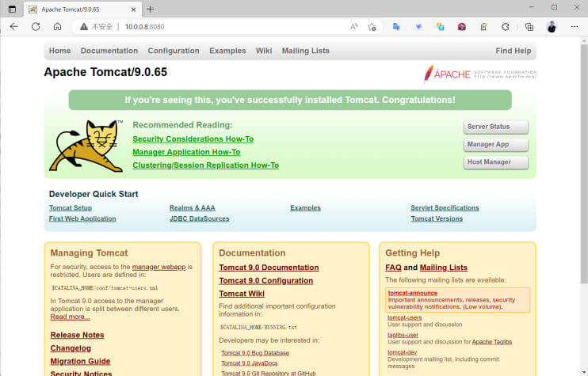Open Tomcat 9.0 Documentation link
Viewport: 588px width, 376px height.
tap(269, 268)
